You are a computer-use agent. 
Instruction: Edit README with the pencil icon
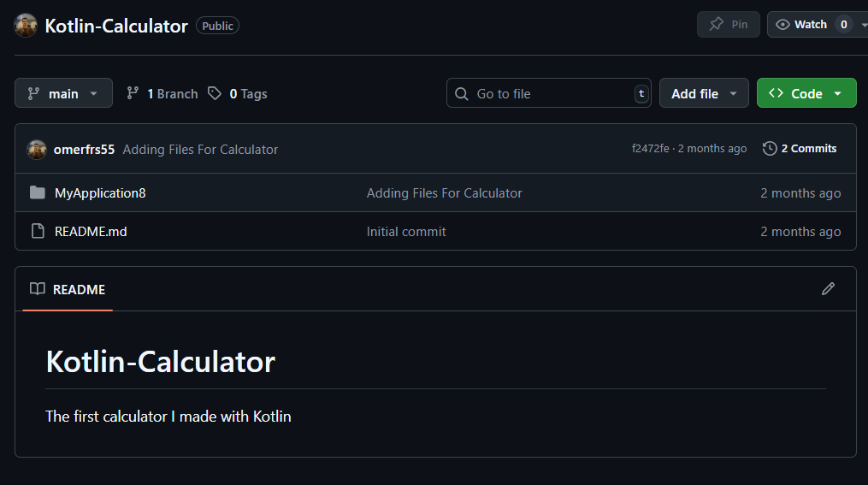coord(828,288)
